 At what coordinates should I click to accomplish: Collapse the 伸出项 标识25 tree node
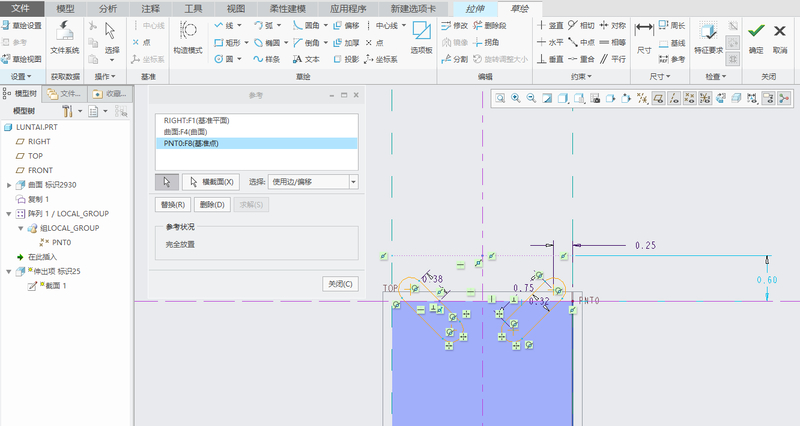click(9, 271)
